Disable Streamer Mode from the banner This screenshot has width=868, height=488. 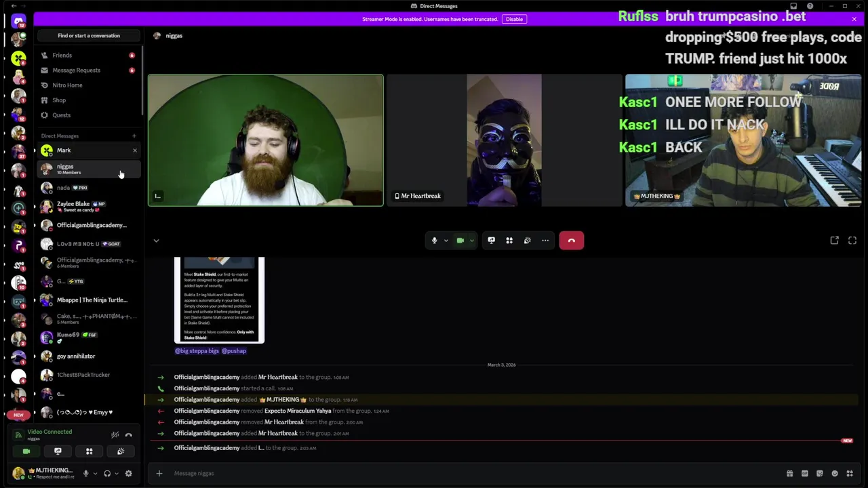[x=514, y=19]
